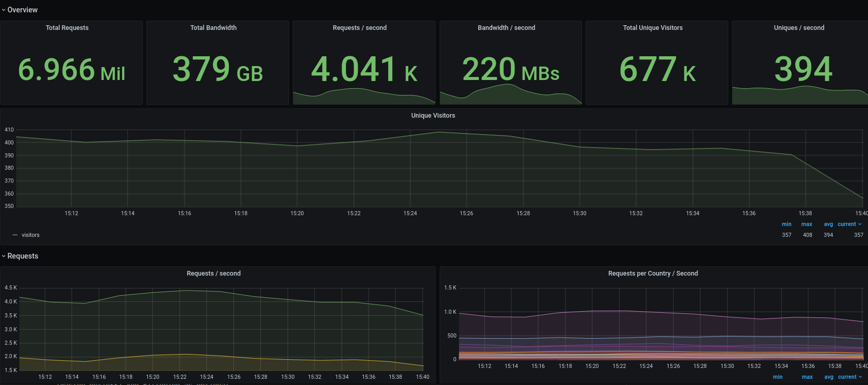868x385 pixels.
Task: Sort Requests per Country legend by avg
Action: point(829,377)
